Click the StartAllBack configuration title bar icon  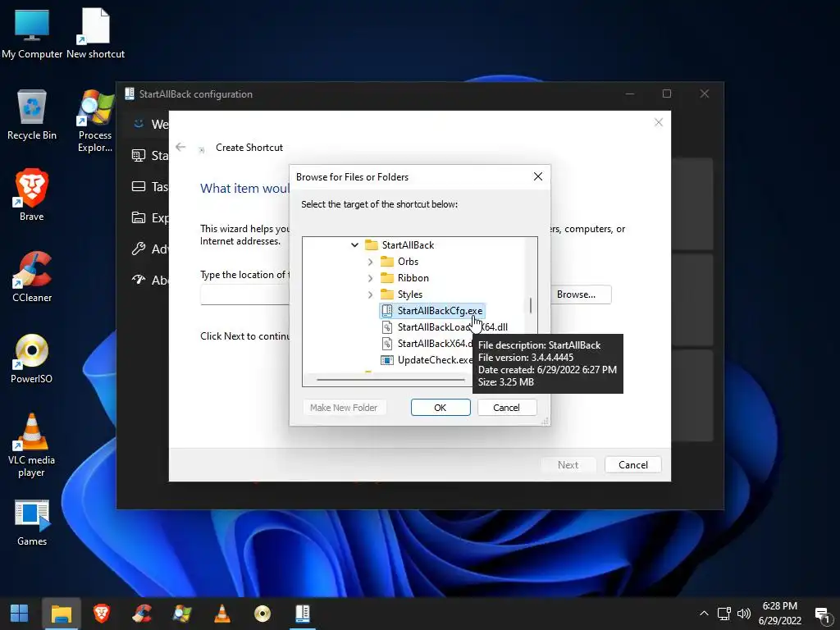click(129, 94)
